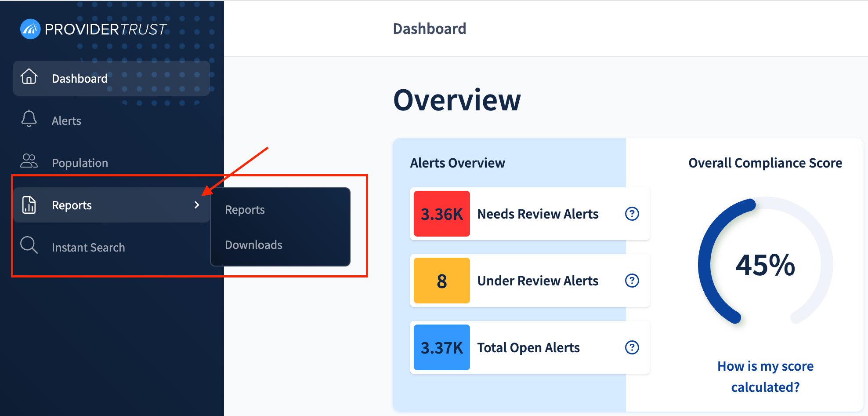Open the Needs Review Alerts card
Screen dimensions: 868x416
point(530,214)
